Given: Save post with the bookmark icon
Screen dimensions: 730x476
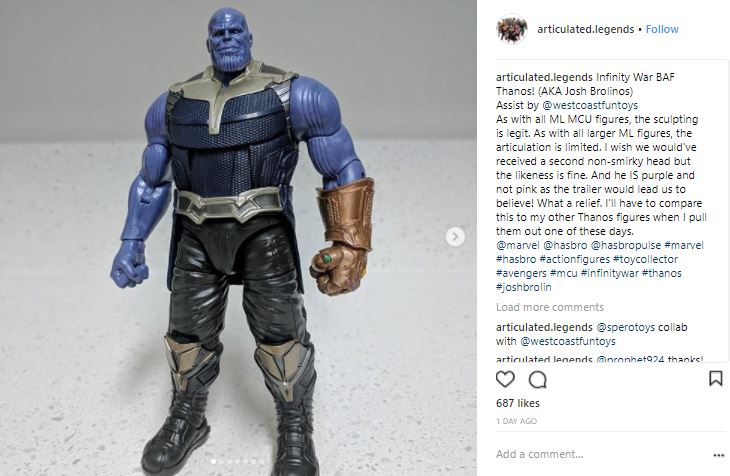Looking at the screenshot, I should [715, 379].
